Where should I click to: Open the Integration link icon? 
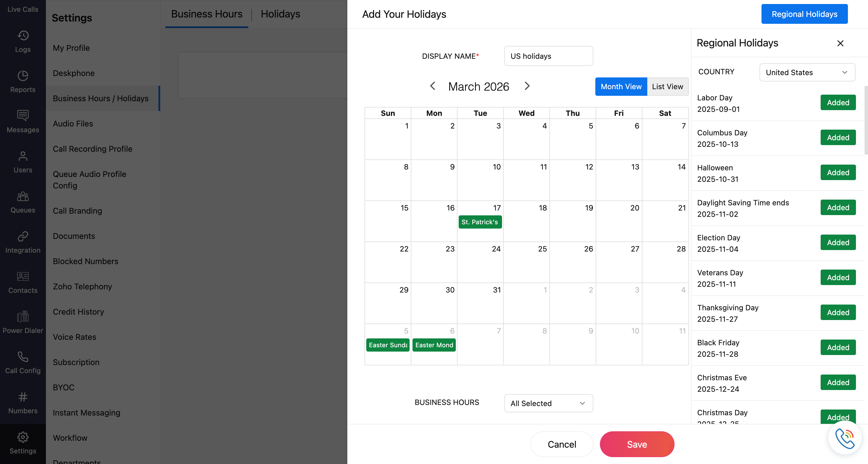click(23, 236)
